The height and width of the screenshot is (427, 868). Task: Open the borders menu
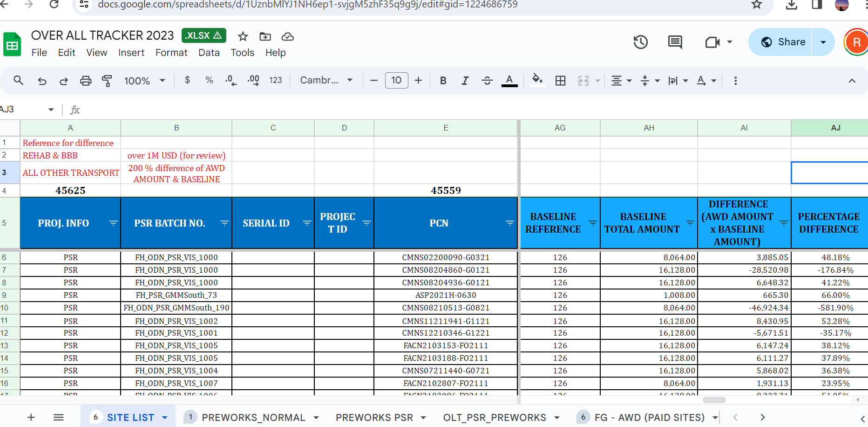tap(561, 80)
